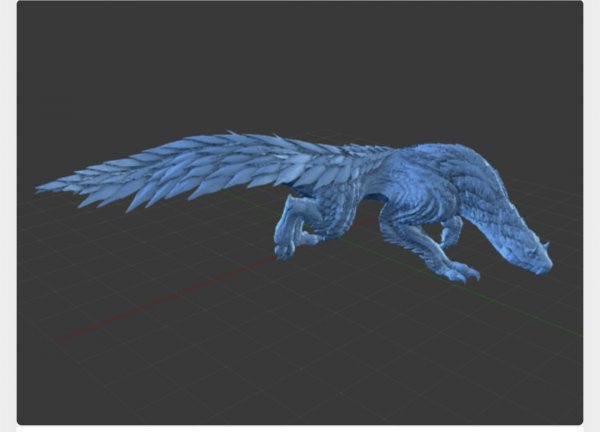Screen dimensions: 600x432
Task: Click the rear foot claws
Action: (285, 250)
